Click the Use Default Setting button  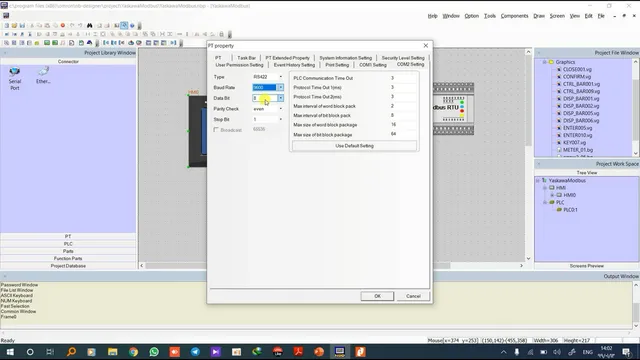(354, 146)
